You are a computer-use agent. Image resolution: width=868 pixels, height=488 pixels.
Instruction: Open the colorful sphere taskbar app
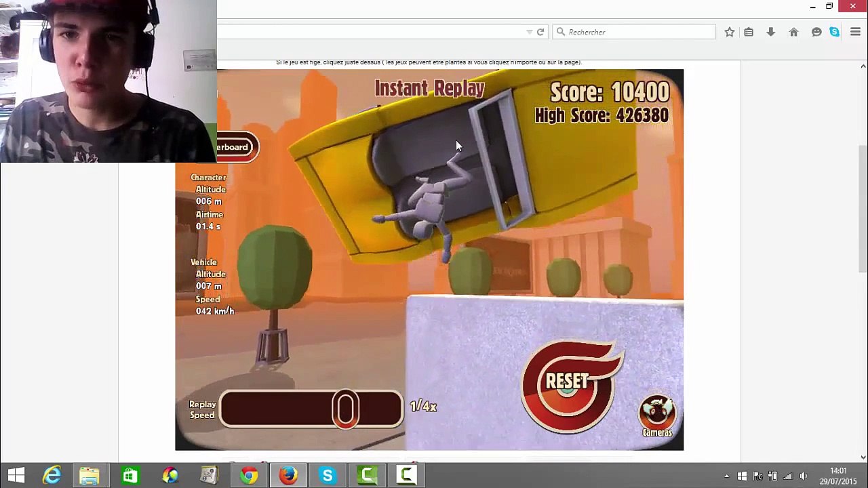170,476
